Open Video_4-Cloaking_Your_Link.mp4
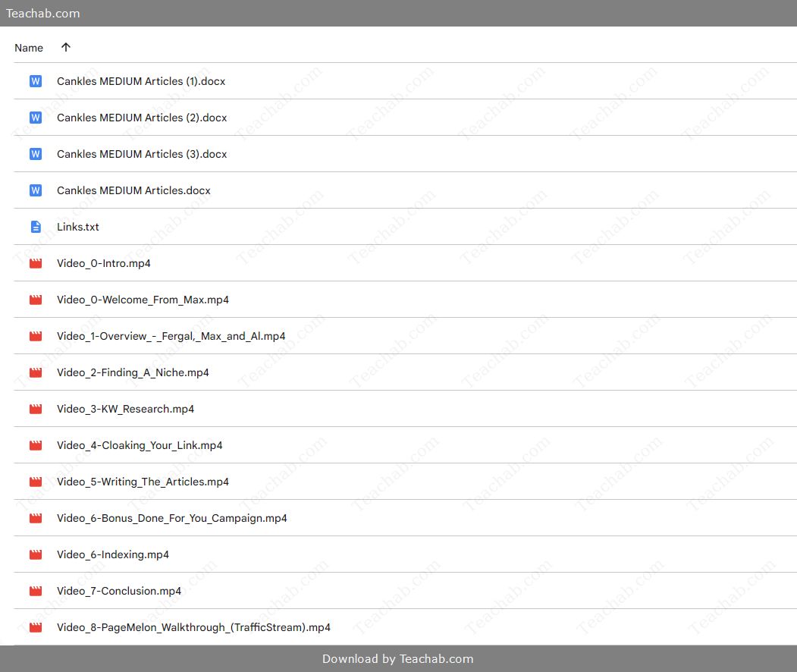This screenshot has width=797, height=672. [140, 445]
